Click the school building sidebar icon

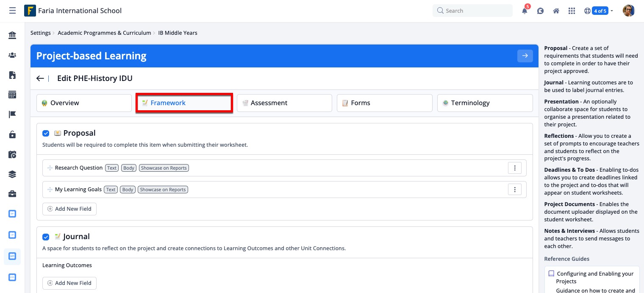(12, 35)
